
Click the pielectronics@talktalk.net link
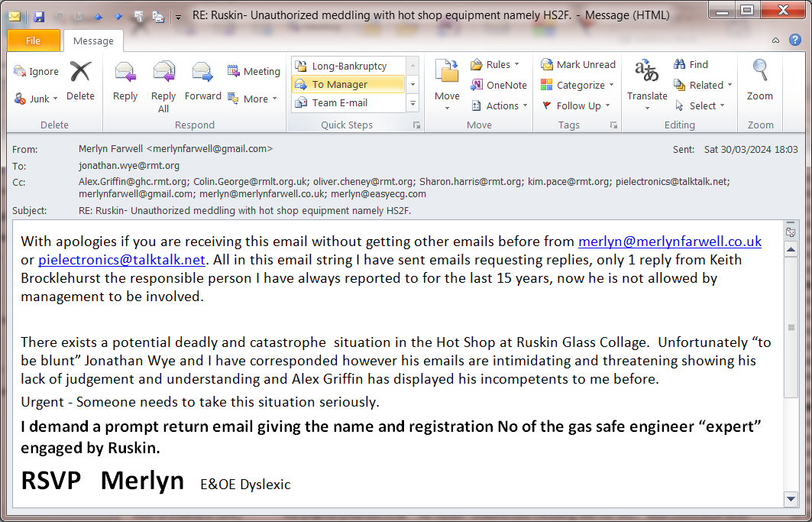tap(121, 259)
